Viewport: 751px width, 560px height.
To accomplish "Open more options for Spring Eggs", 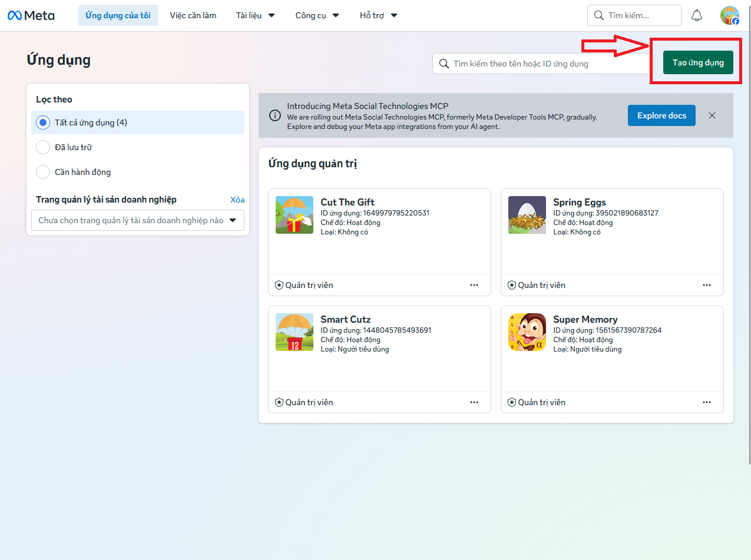I will click(x=707, y=285).
